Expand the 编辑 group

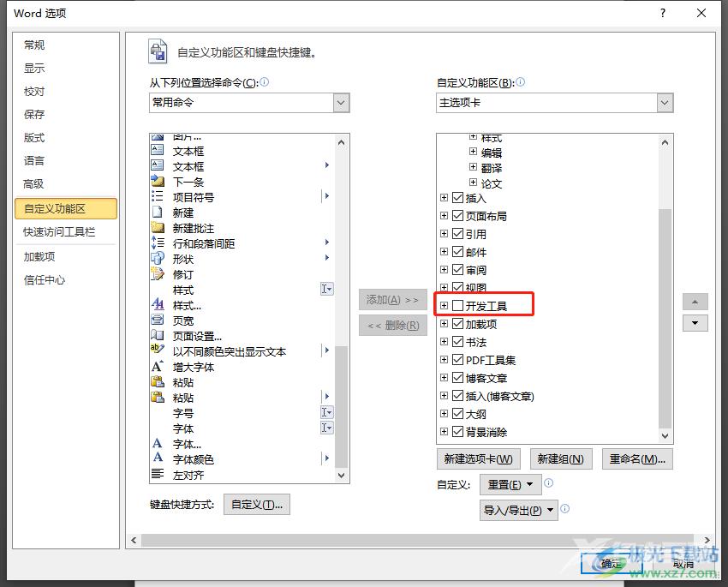pyautogui.click(x=473, y=152)
